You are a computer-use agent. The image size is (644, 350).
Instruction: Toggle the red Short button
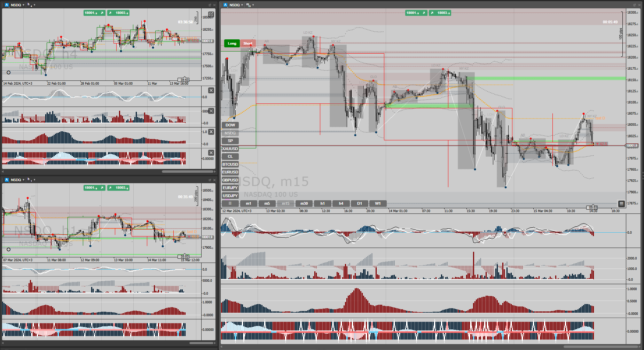[248, 44]
